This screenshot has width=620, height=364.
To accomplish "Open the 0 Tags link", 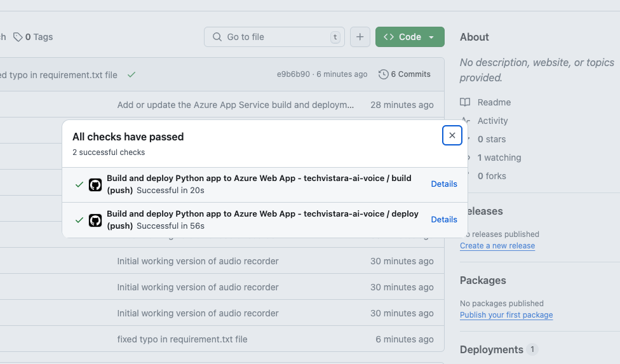I will tap(33, 37).
